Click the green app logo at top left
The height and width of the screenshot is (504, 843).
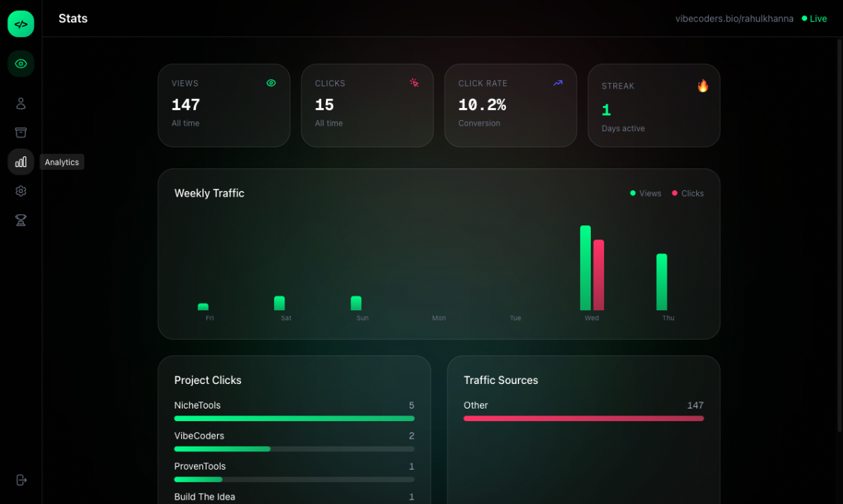click(20, 23)
